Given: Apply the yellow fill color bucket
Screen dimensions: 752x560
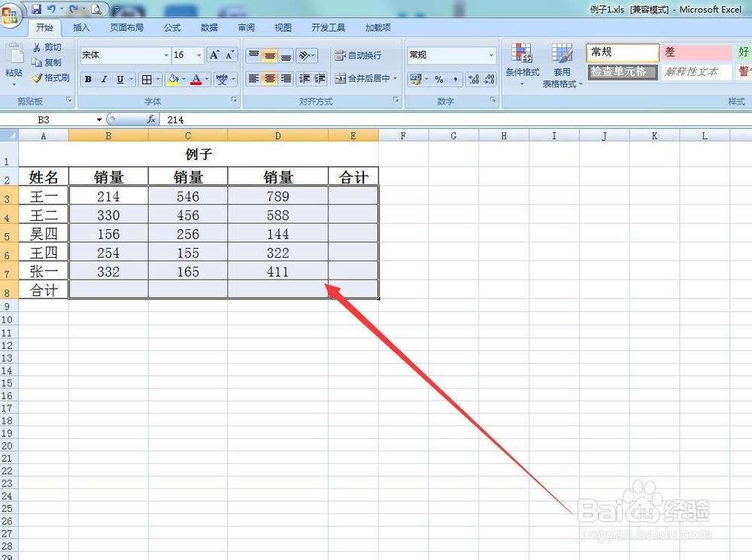Looking at the screenshot, I should [173, 79].
